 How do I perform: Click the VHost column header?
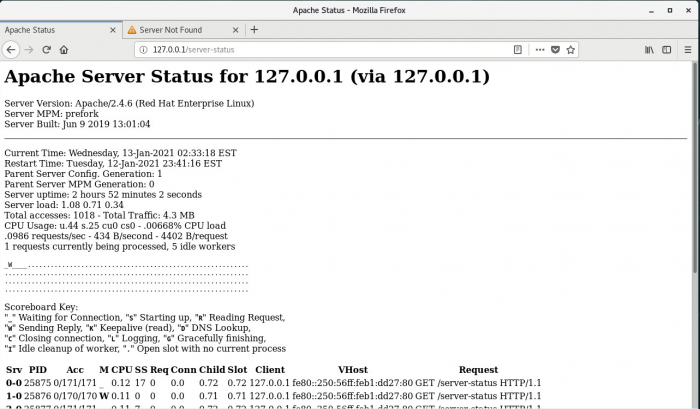coord(353,370)
